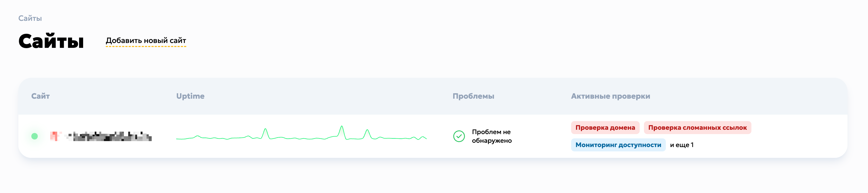Click 'Проблем не обнаружено' status text

[x=491, y=136]
